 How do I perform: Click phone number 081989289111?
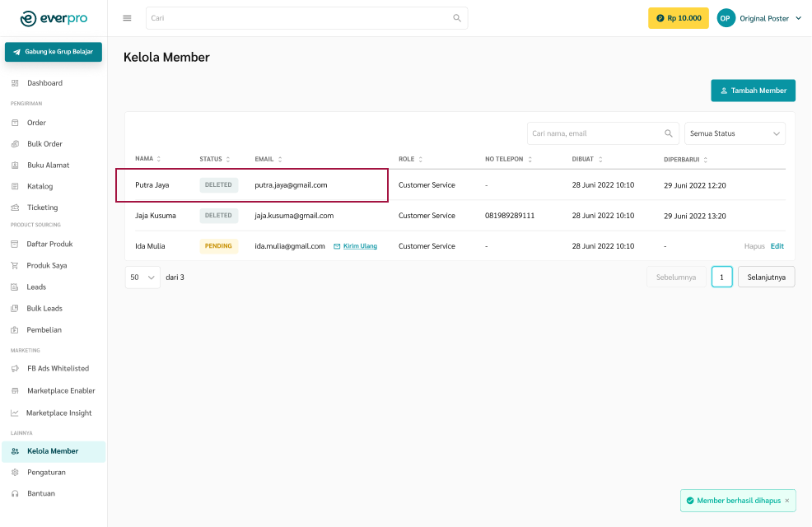point(510,216)
